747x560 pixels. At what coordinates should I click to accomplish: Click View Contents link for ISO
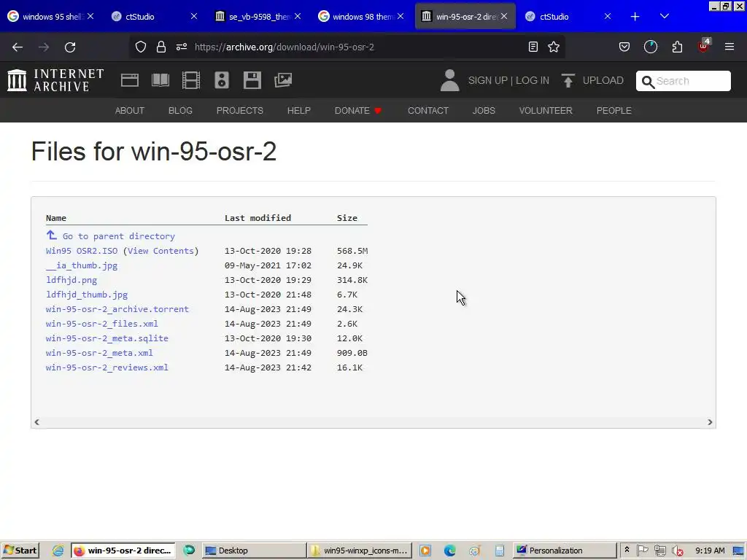click(x=160, y=251)
